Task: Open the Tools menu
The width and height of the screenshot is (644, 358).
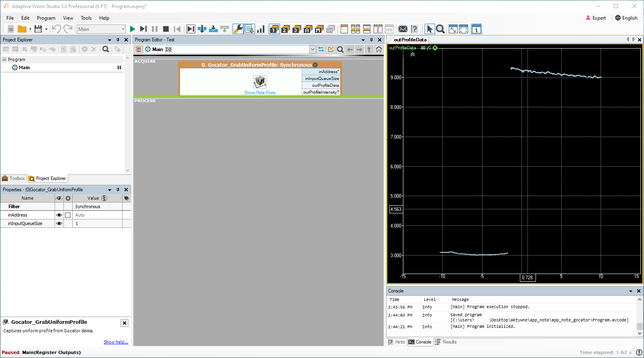Action: [x=86, y=18]
